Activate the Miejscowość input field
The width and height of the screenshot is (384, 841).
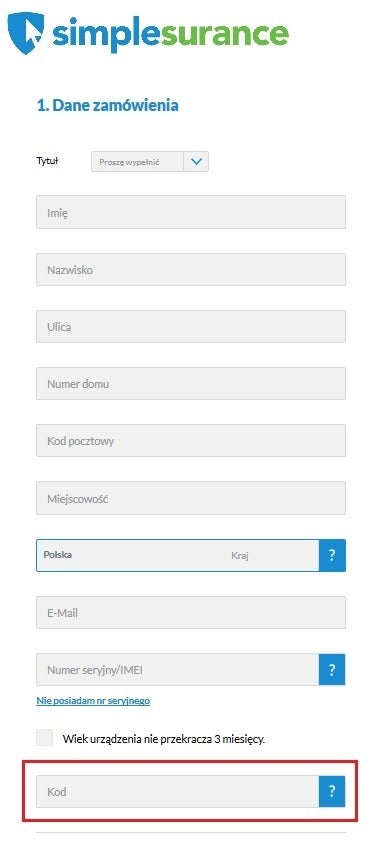(191, 498)
